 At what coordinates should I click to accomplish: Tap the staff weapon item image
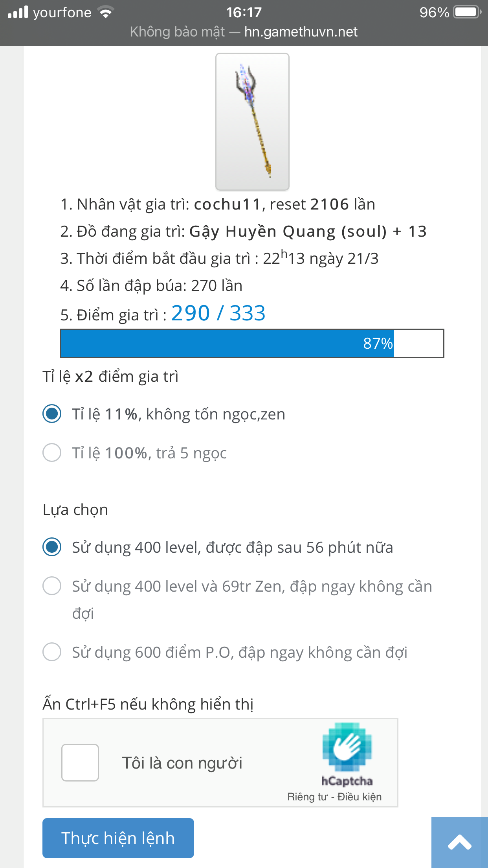pos(252,121)
